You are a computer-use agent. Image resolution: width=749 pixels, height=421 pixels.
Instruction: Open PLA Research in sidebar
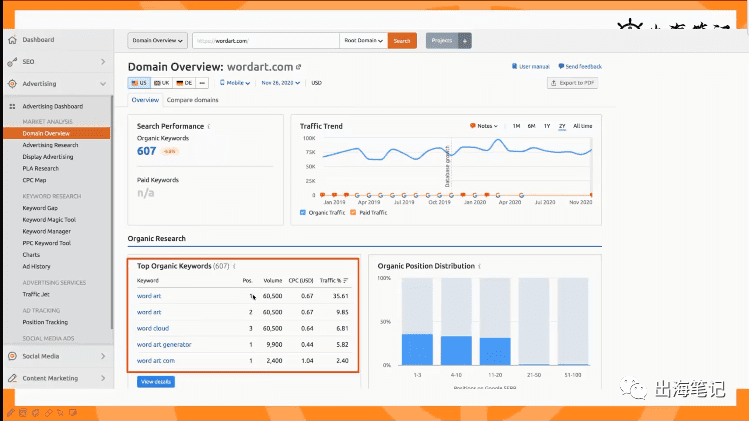pyautogui.click(x=41, y=168)
